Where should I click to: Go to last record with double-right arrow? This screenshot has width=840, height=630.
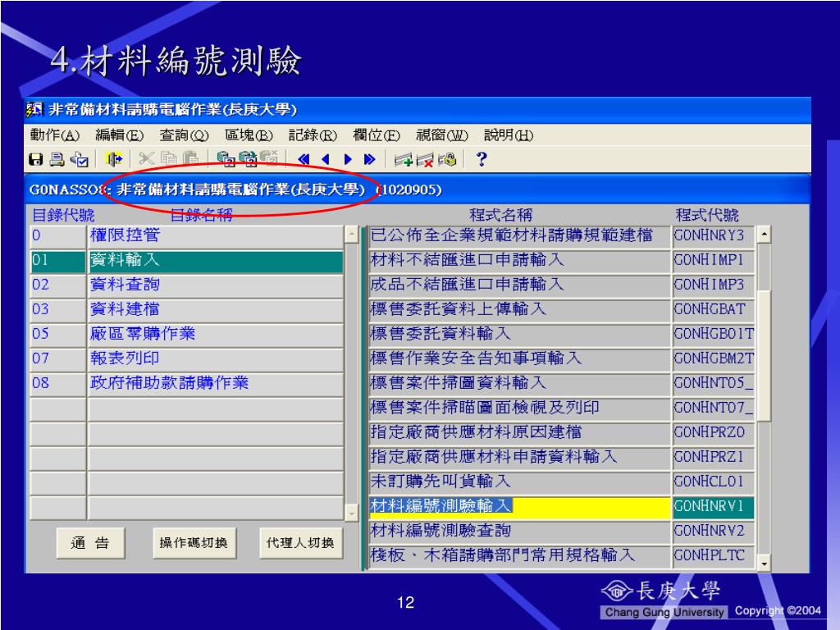pyautogui.click(x=369, y=159)
